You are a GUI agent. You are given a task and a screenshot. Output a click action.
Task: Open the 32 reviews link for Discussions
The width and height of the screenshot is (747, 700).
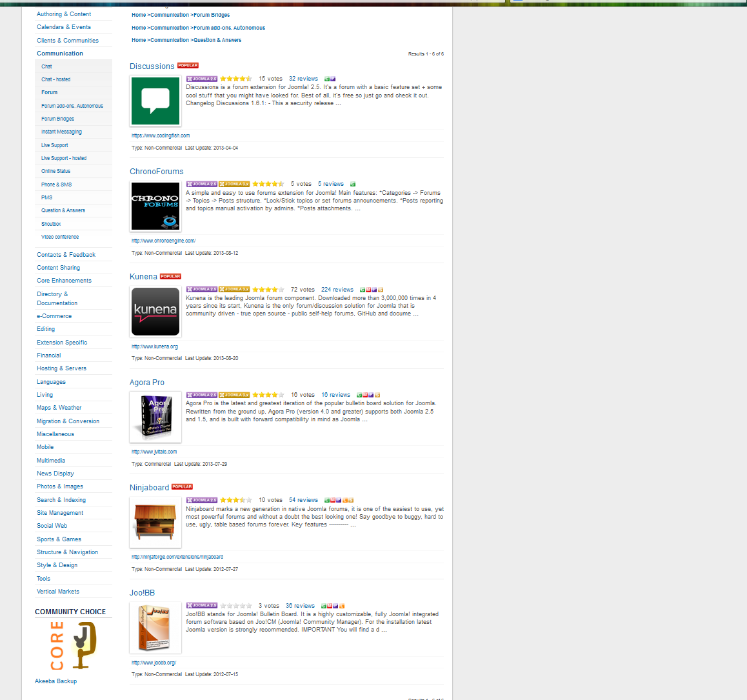(303, 79)
